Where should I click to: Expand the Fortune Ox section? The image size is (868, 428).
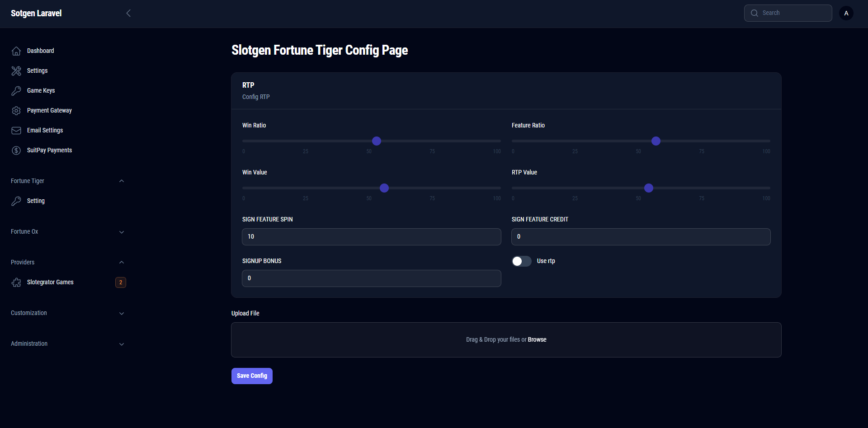[x=121, y=232]
